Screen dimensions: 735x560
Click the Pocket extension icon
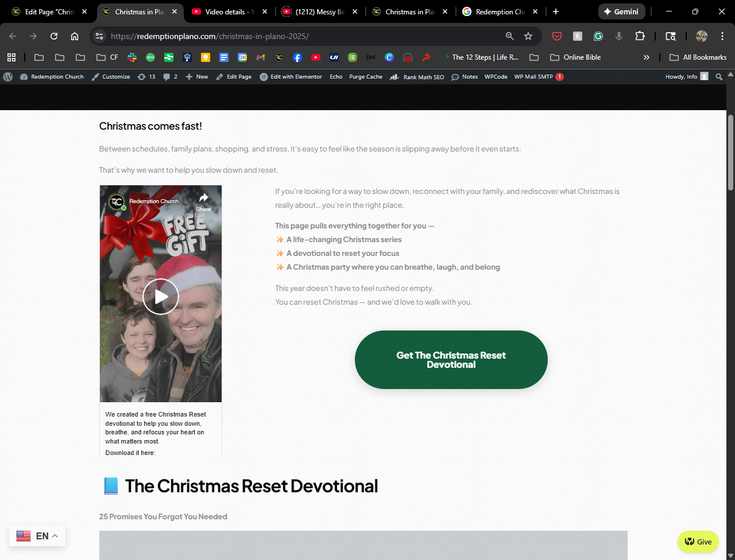pyautogui.click(x=556, y=36)
